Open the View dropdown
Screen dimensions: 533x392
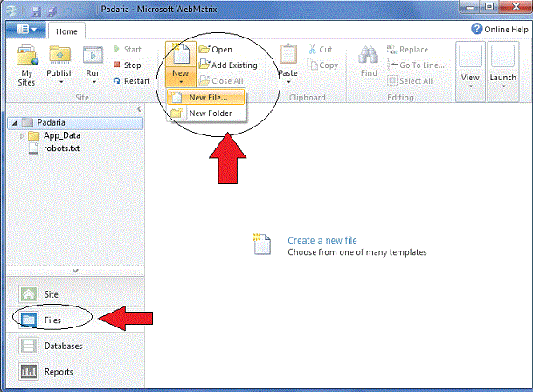point(470,72)
